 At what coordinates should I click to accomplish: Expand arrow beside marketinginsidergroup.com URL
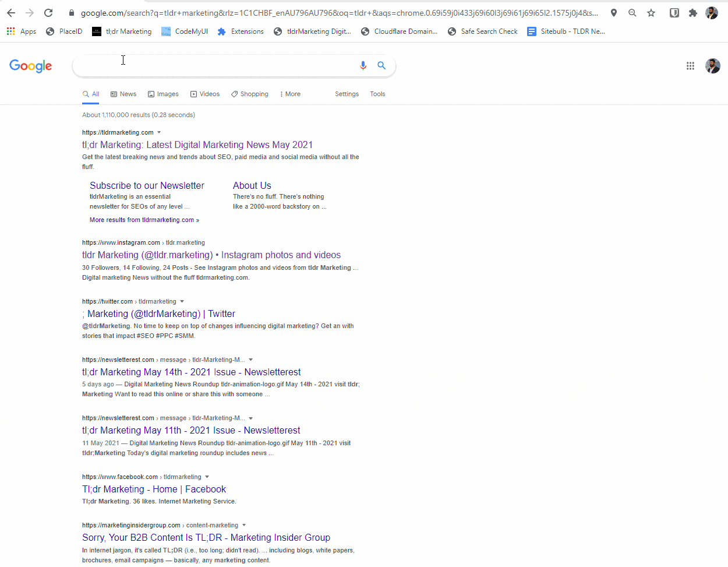244,525
